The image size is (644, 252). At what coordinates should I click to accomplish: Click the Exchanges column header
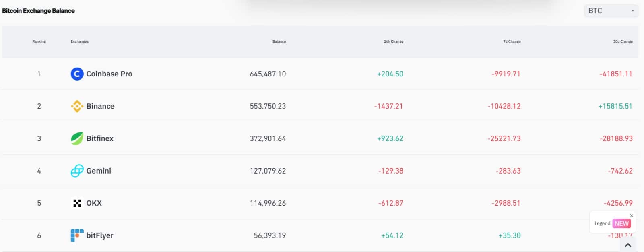point(79,41)
